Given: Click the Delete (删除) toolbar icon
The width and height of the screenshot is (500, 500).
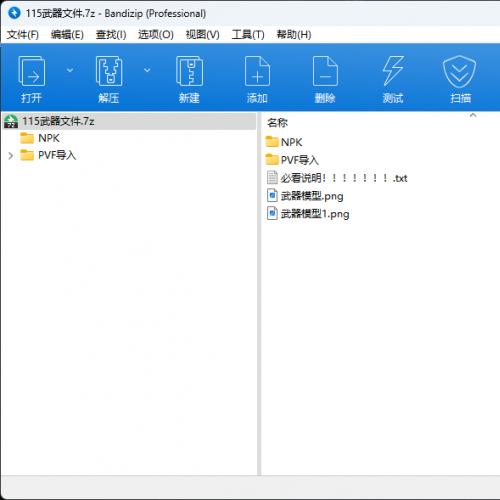Looking at the screenshot, I should point(325,71).
